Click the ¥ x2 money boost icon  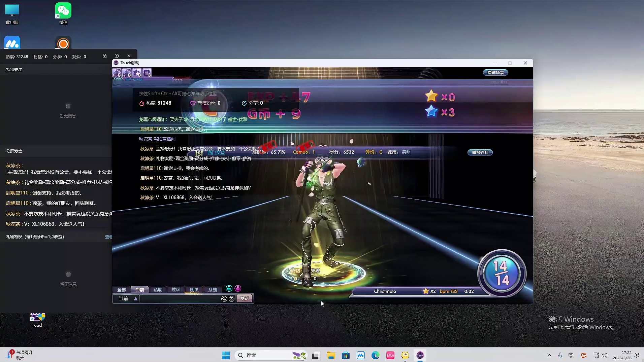click(127, 73)
